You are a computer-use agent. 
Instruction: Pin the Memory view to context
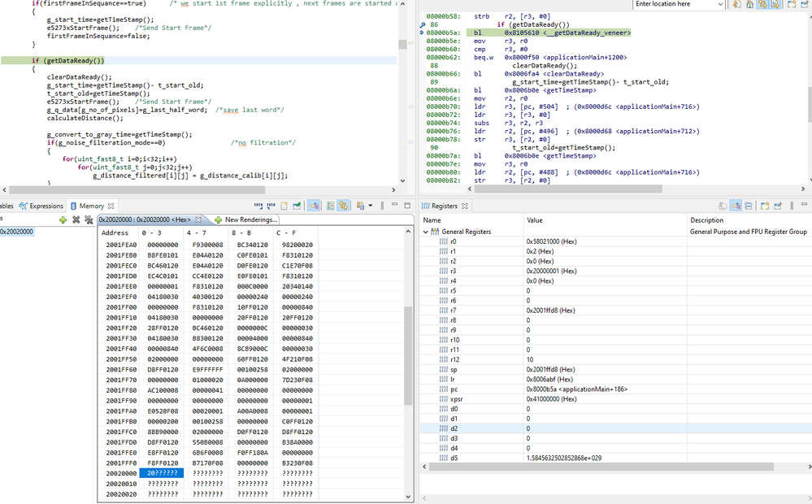297,206
